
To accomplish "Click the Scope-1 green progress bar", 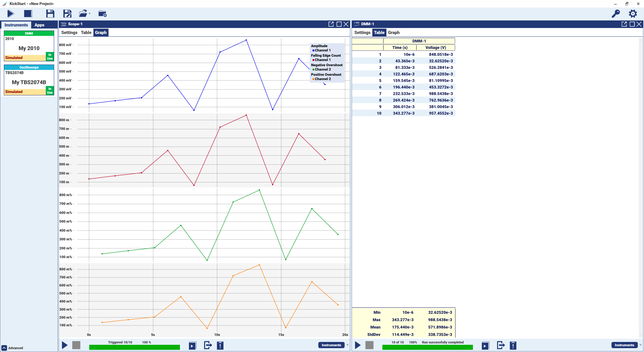I will coord(135,347).
